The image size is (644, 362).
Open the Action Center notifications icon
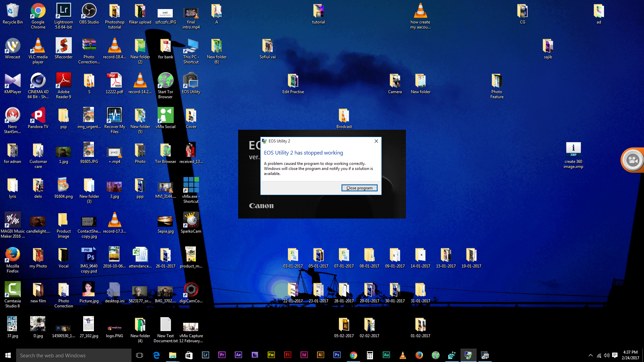615,355
